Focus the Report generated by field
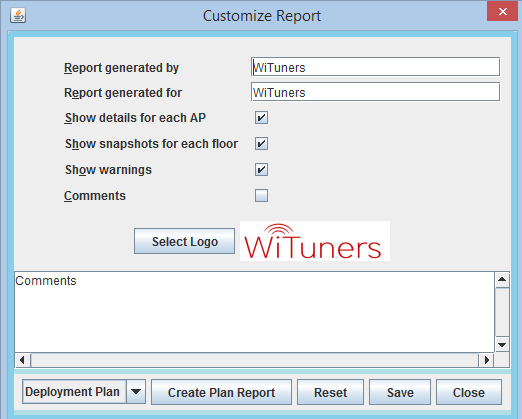Image resolution: width=522 pixels, height=419 pixels. click(x=375, y=67)
